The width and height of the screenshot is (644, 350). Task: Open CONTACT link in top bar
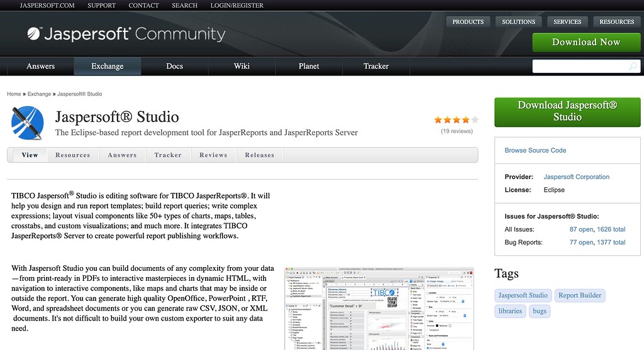coord(144,5)
